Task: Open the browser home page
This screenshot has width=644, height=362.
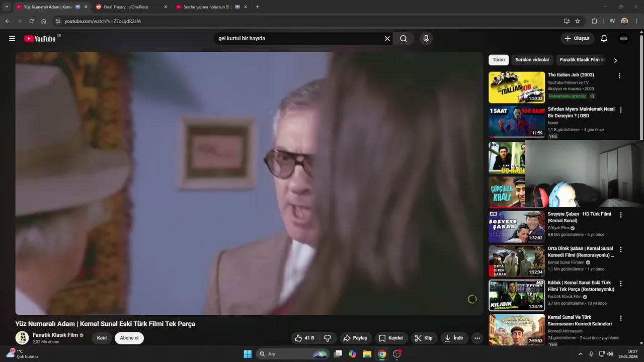Action: point(44,21)
